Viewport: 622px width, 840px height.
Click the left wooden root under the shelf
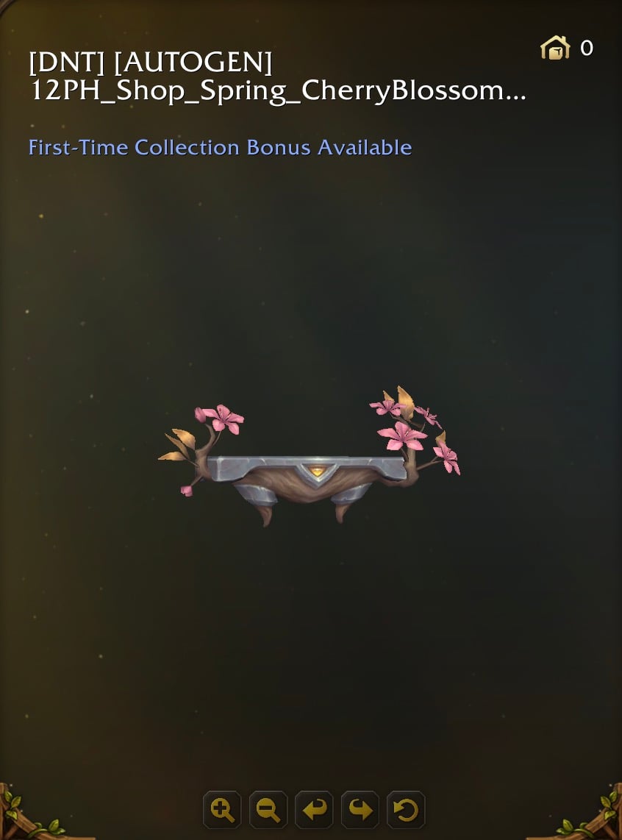[265, 516]
